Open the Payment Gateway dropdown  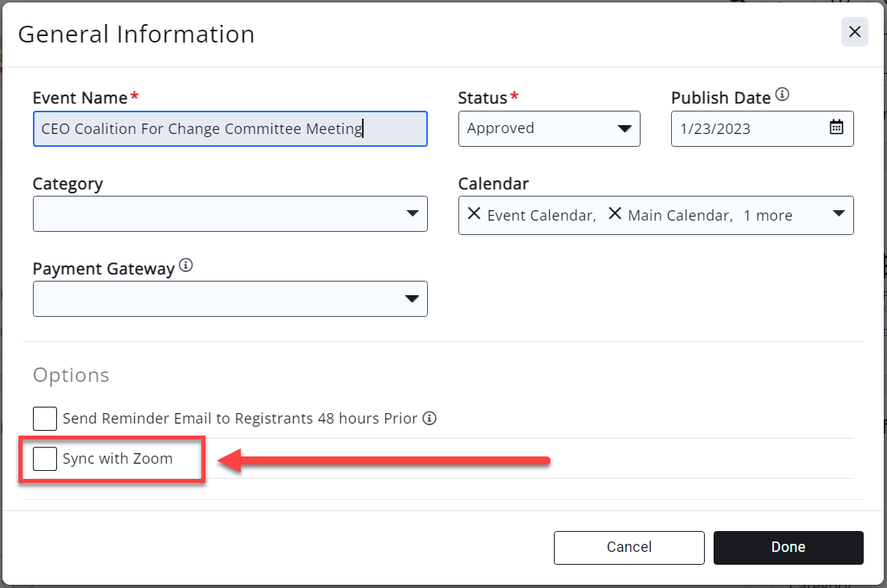[x=230, y=298]
